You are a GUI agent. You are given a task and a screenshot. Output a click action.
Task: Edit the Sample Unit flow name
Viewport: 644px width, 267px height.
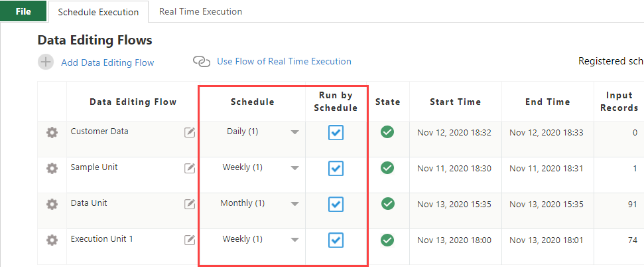pos(189,168)
